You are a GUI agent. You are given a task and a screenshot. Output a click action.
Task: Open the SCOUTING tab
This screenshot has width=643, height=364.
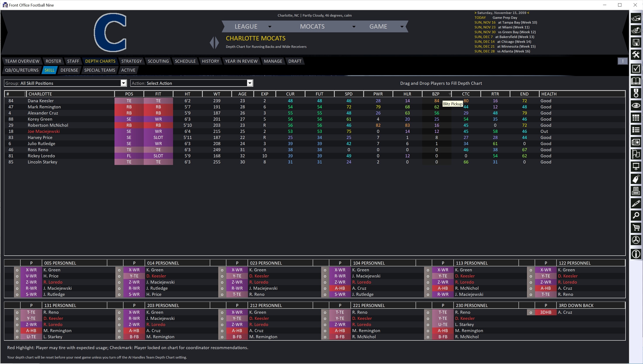point(158,61)
